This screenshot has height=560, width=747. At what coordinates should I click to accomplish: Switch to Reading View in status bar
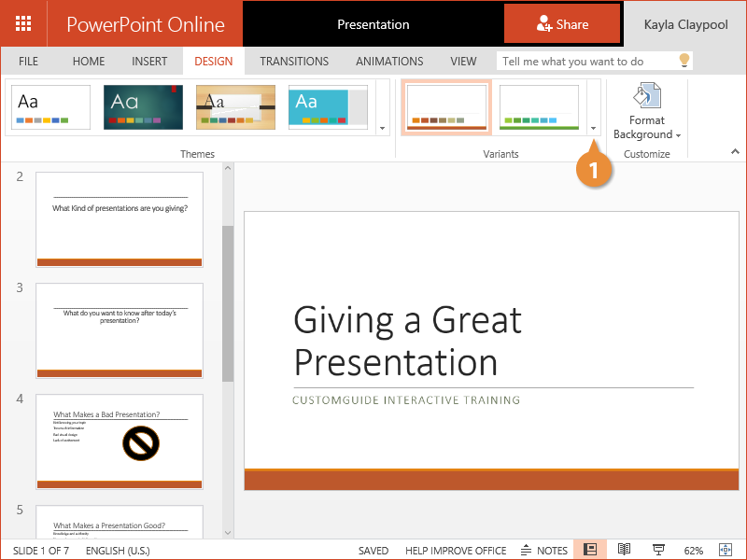pyautogui.click(x=624, y=550)
